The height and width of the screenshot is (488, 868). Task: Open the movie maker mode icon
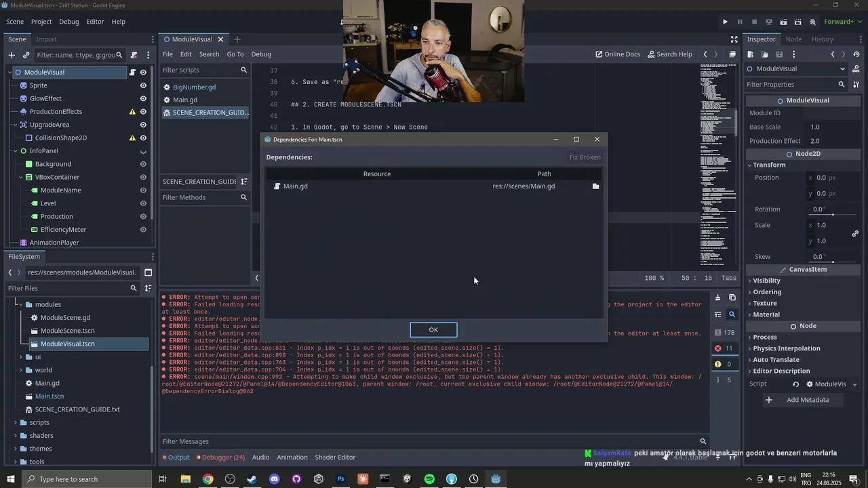[x=812, y=22]
